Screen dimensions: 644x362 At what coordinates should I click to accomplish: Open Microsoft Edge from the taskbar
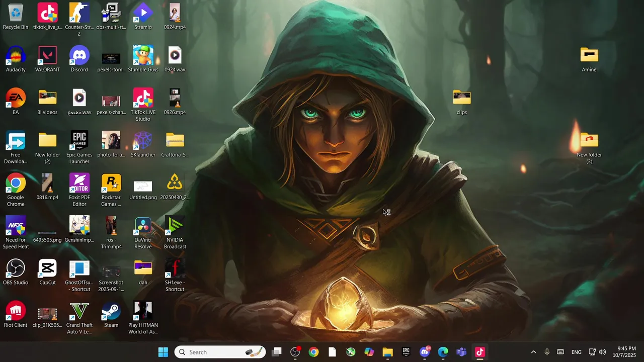click(x=443, y=352)
